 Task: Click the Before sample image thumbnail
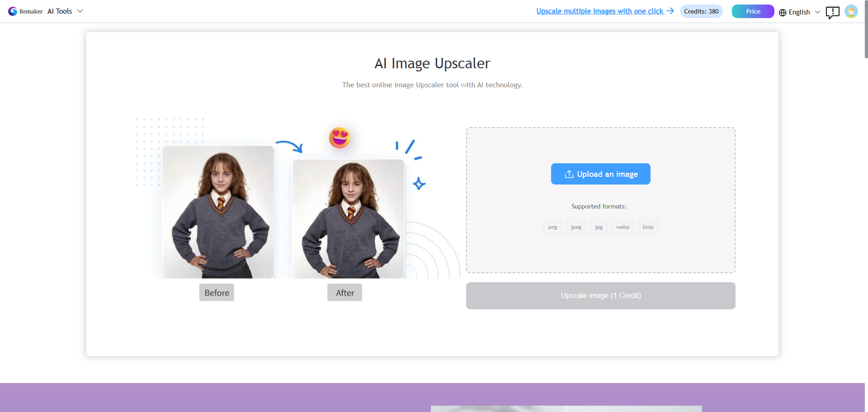[218, 212]
